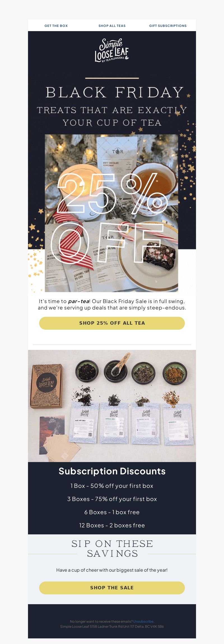Click the 3 Boxes 75% off offer text
Image resolution: width=224 pixels, height=644 pixels.
[x=112, y=499]
